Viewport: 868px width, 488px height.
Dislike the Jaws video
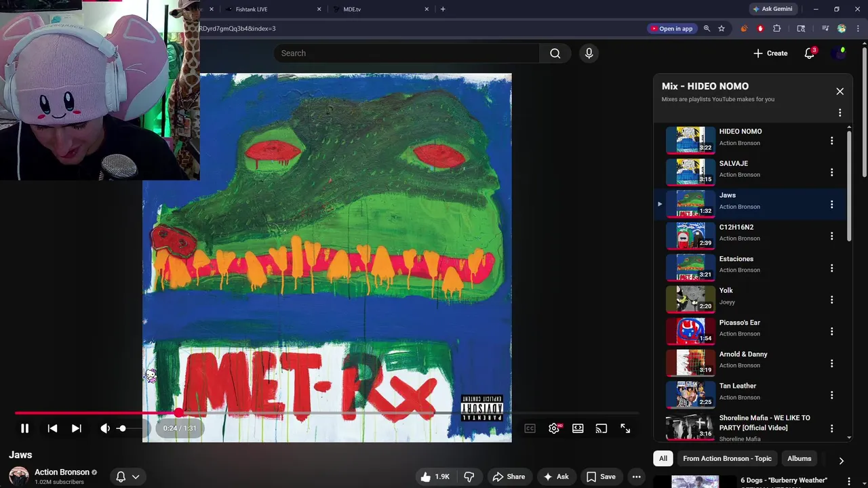tap(469, 476)
